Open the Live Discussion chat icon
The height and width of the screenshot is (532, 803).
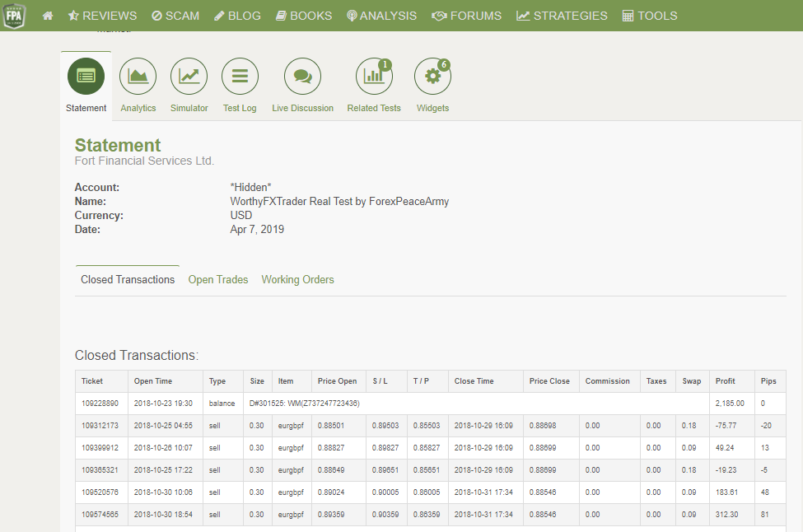click(x=302, y=77)
